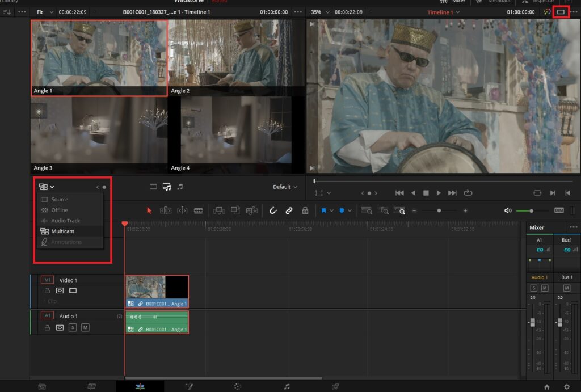Switch to single viewer mode icon
The height and width of the screenshot is (392, 581).
pos(561,12)
